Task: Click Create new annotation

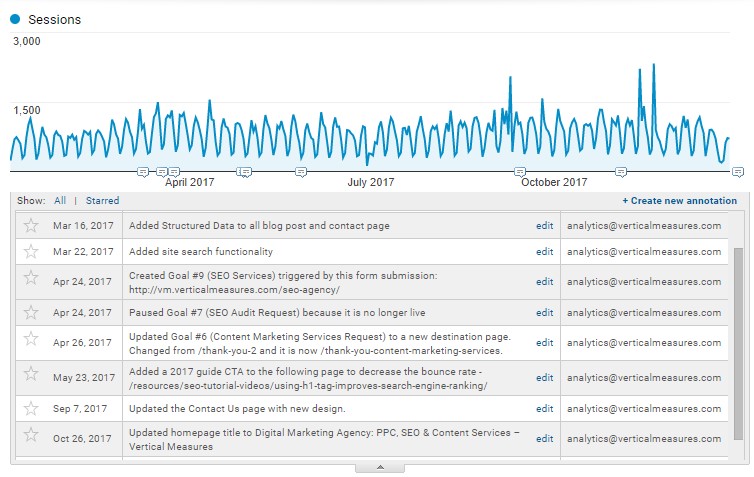Action: point(679,201)
